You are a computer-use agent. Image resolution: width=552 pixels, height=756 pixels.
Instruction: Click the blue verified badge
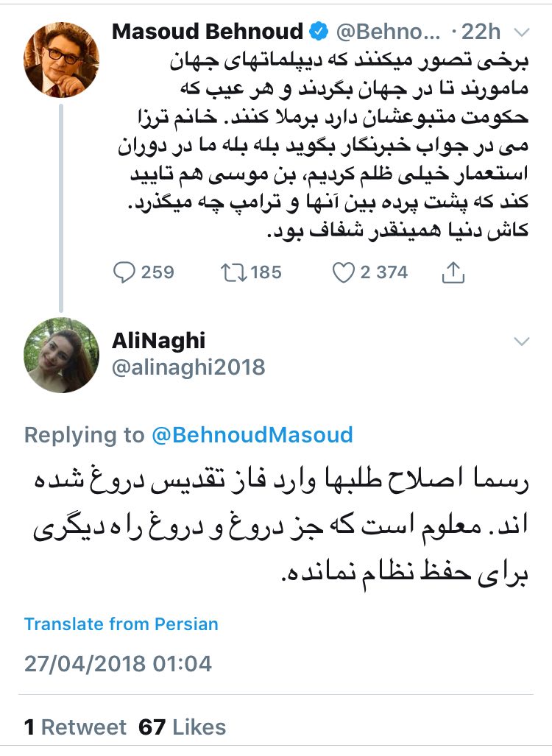pos(319,32)
